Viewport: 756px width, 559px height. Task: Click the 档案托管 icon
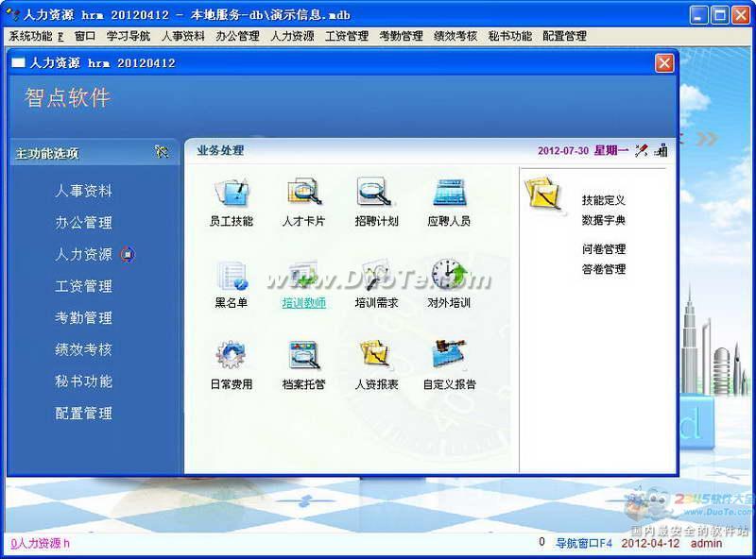point(303,356)
